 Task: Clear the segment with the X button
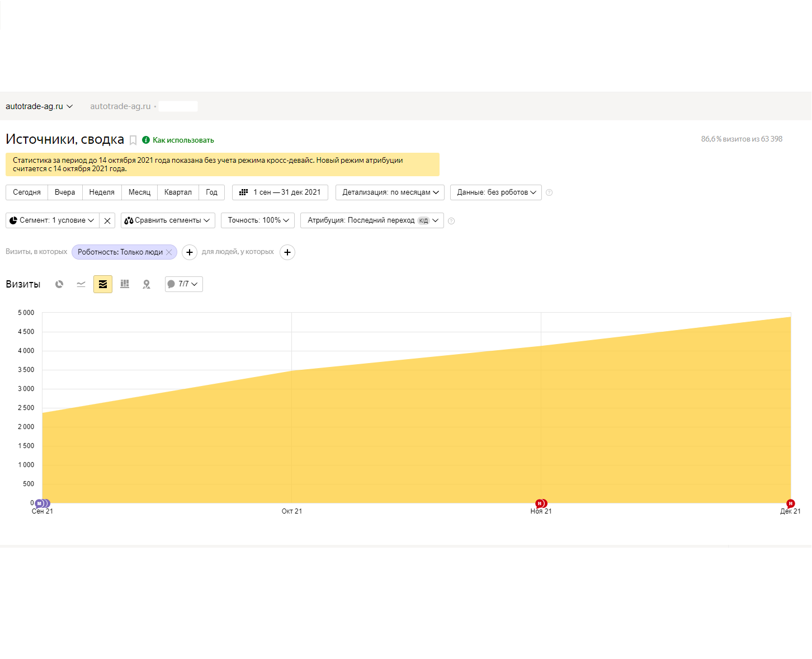point(107,220)
